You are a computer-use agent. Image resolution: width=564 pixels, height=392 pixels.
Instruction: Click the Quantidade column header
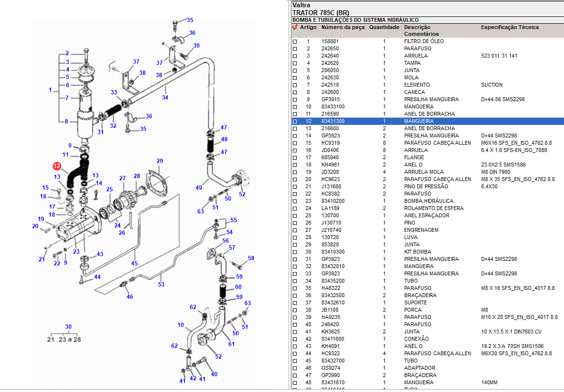(x=384, y=28)
